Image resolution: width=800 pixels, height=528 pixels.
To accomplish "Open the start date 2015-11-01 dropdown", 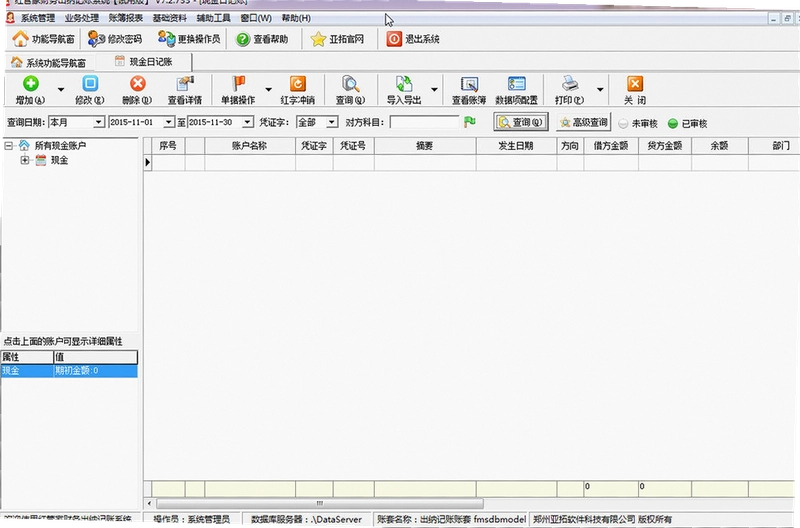I will pos(168,122).
